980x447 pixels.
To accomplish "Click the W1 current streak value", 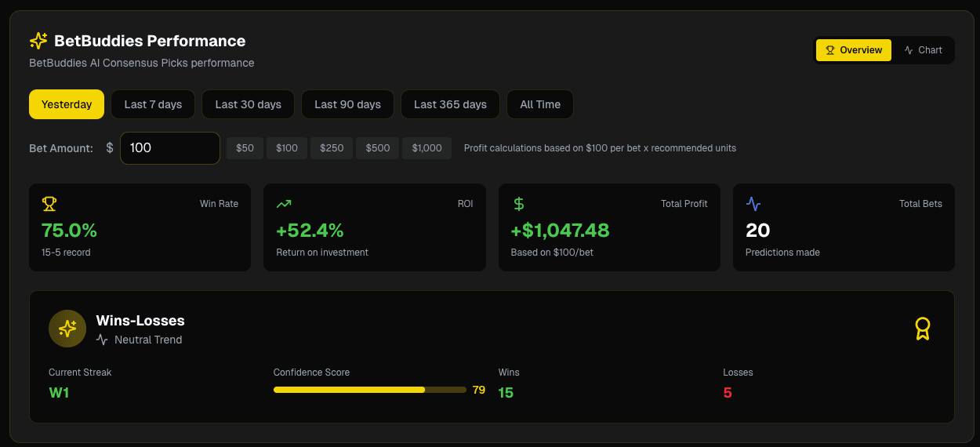I will coord(59,393).
